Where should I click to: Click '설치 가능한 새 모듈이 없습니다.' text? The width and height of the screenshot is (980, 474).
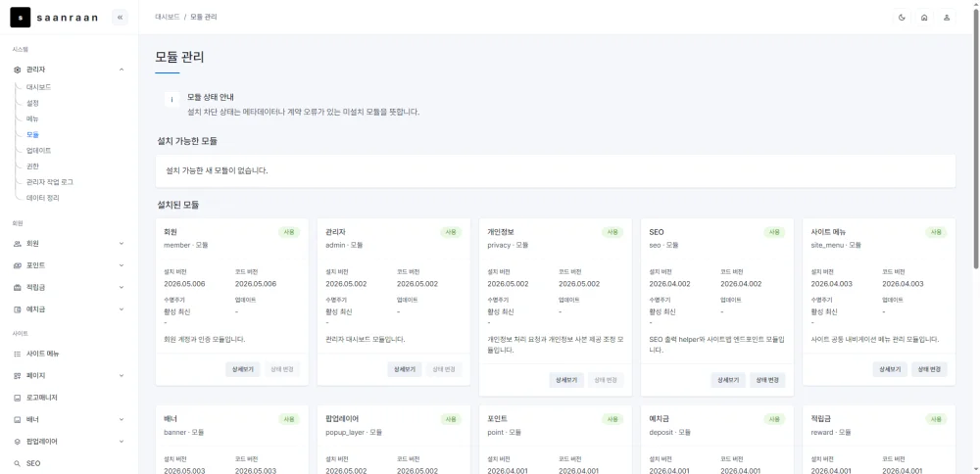217,170
